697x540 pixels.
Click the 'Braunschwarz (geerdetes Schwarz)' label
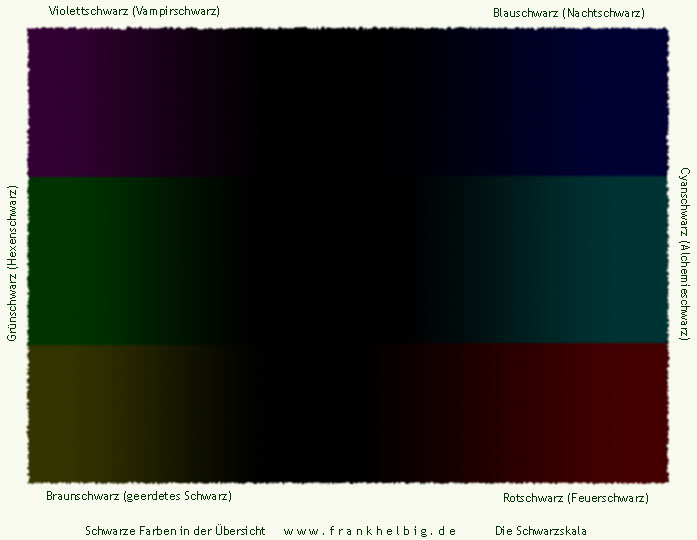139,496
